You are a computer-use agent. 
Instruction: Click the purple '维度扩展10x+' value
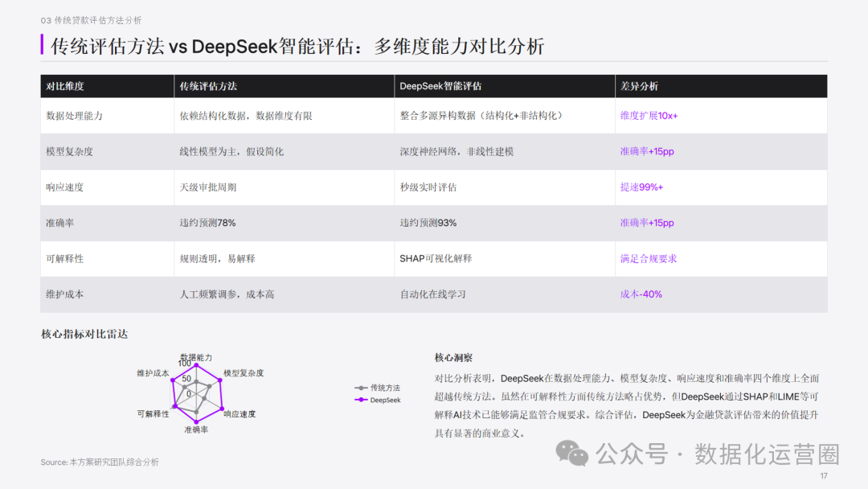point(649,116)
